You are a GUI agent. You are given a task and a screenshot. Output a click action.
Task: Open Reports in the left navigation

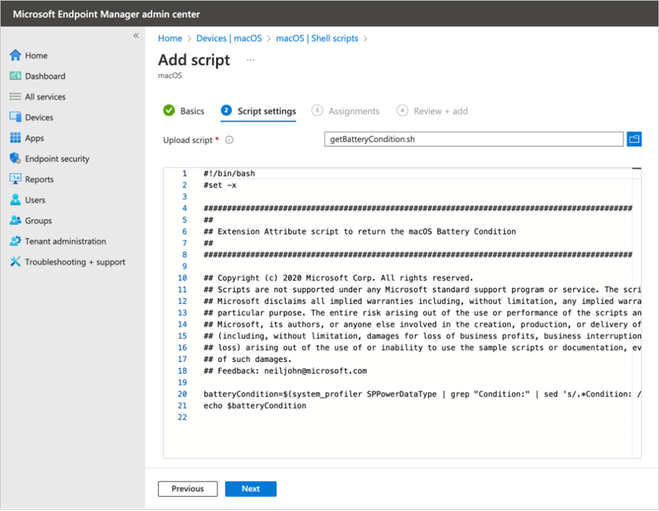[40, 179]
